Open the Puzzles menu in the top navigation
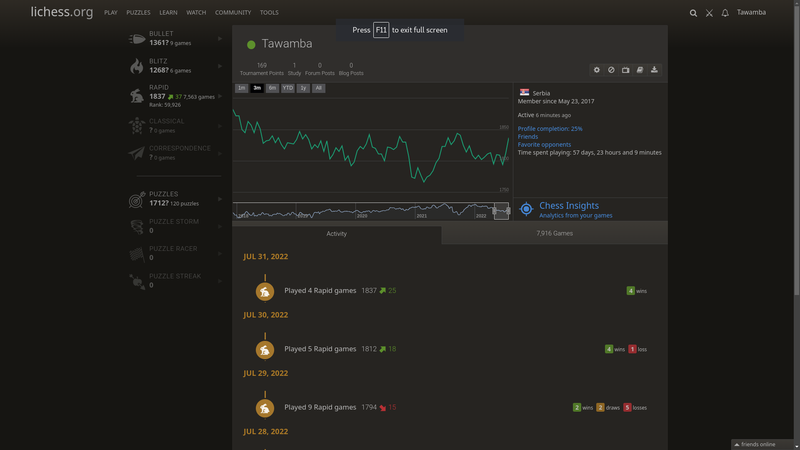The width and height of the screenshot is (800, 450). 138,13
